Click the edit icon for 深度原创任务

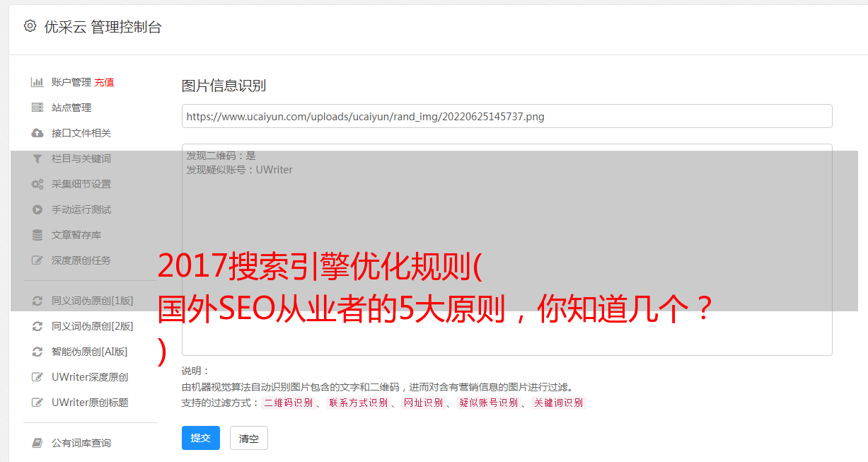37,260
